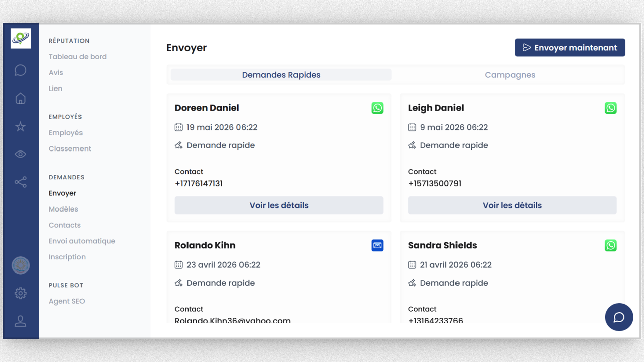Click phone number +15713500791

(x=434, y=183)
